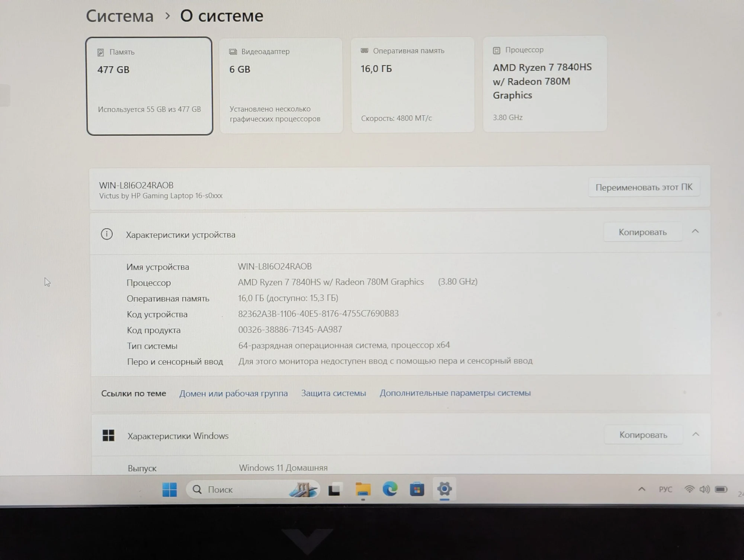Open Дополнительные параметры системы link
This screenshot has width=744, height=560.
455,393
